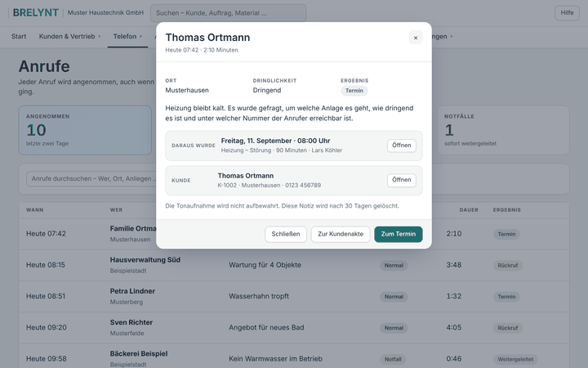Expand Kunden & Vertrieb menu
The image size is (588, 368).
[x=69, y=37]
